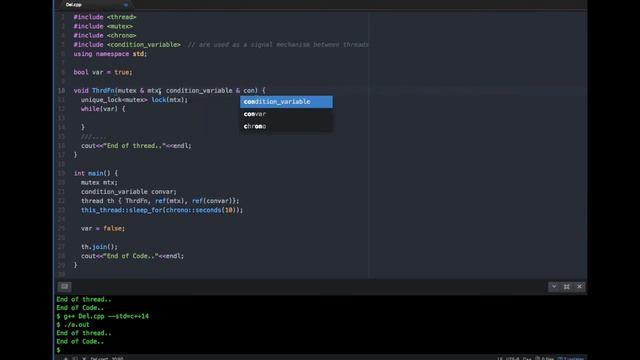The image size is (640, 360).
Task: Click the unsaved-changes dot on Del.cpp tab
Action: pos(126,5)
